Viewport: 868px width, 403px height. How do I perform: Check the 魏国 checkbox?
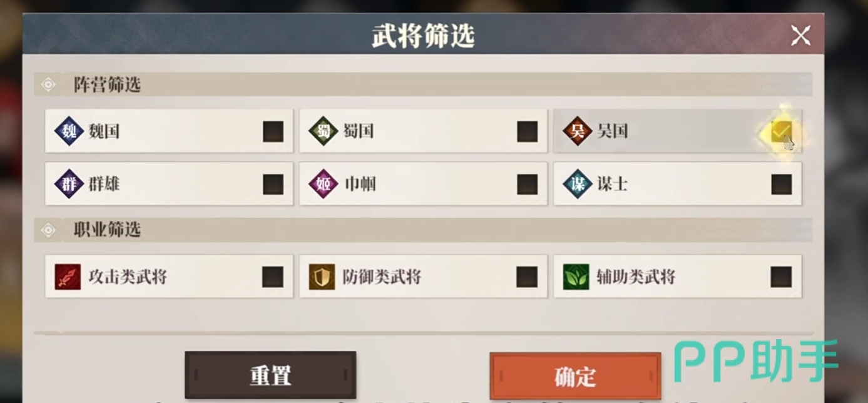273,131
